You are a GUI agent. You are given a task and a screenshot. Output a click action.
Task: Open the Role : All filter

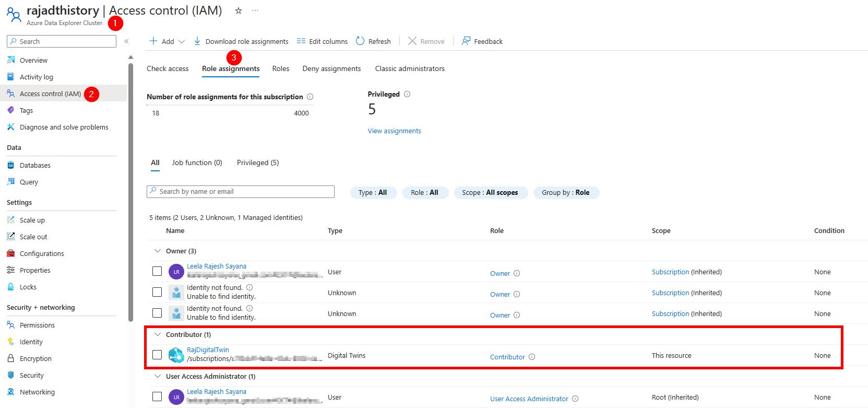click(x=425, y=193)
